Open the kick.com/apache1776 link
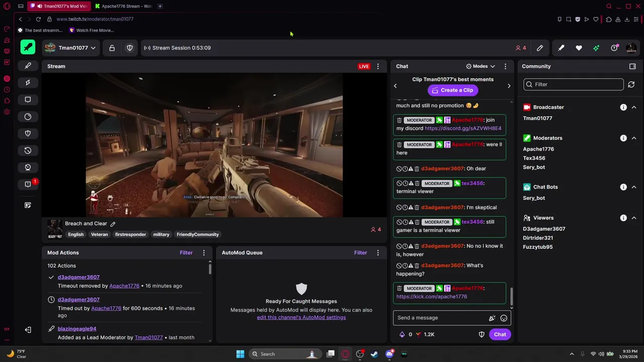The image size is (644, 362). 432,297
